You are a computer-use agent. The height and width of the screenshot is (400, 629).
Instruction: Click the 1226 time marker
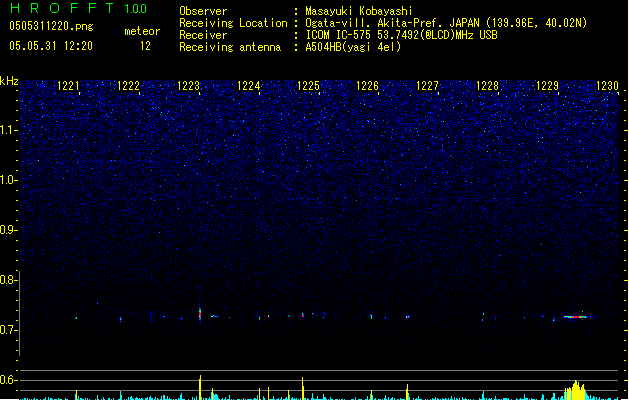pyautogui.click(x=367, y=86)
